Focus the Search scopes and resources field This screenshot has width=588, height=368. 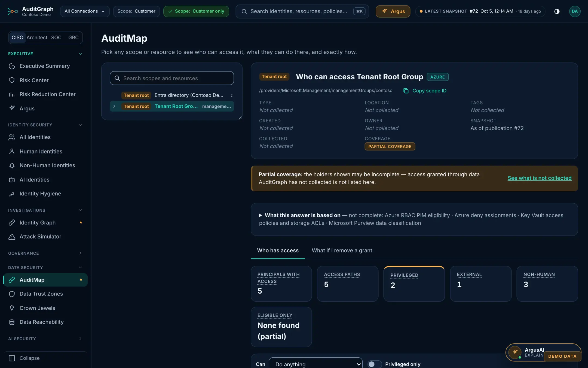point(172,78)
